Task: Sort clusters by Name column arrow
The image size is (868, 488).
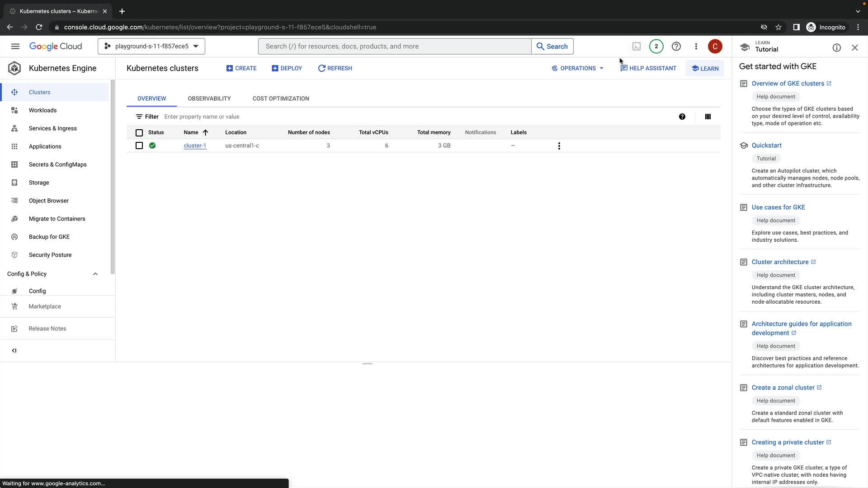Action: (x=205, y=132)
